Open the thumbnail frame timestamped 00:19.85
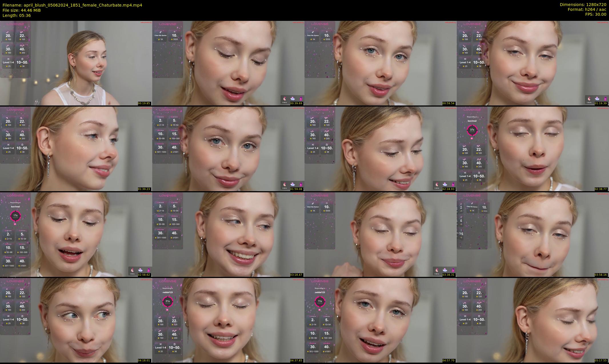 tap(76, 63)
